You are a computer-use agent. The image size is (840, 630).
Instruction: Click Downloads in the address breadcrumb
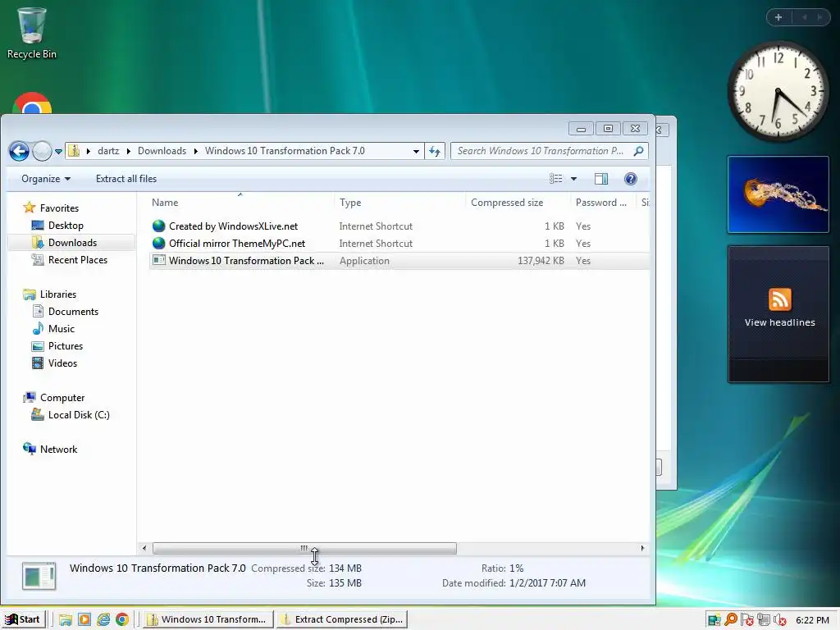coord(162,151)
